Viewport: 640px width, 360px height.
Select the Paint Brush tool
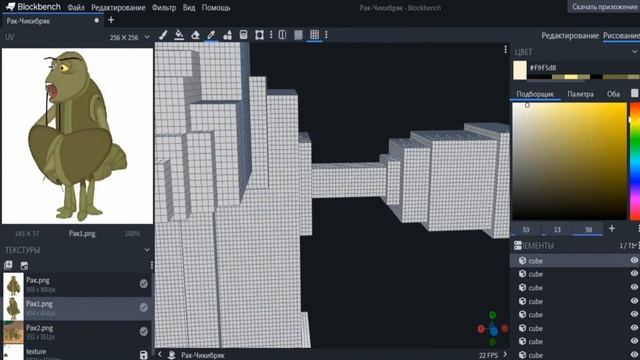pos(163,35)
